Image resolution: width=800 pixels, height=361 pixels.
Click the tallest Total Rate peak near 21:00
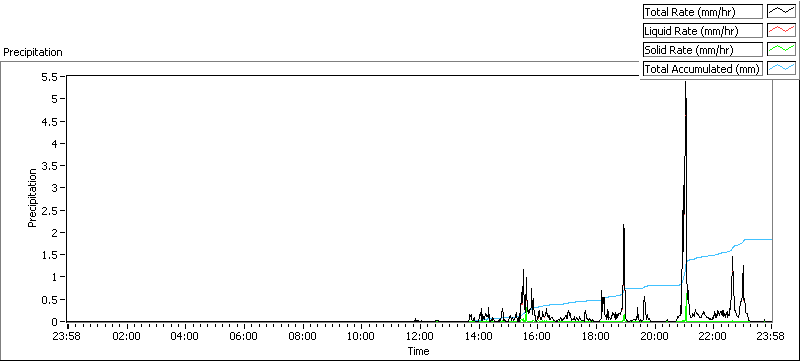coord(685,82)
